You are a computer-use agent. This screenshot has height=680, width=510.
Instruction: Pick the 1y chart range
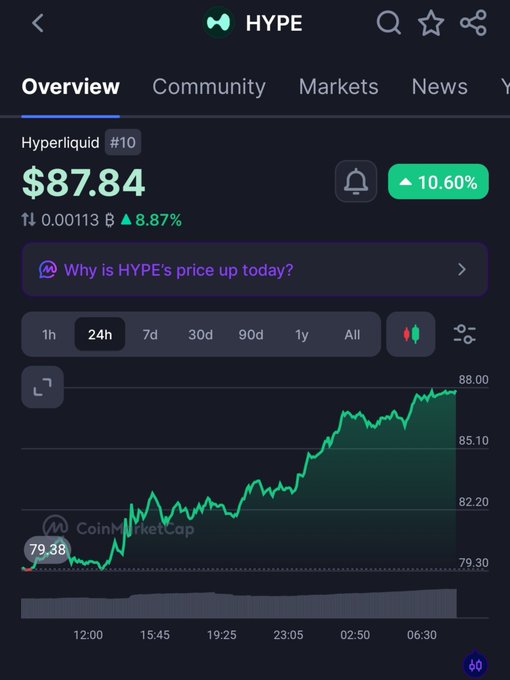[x=301, y=334]
